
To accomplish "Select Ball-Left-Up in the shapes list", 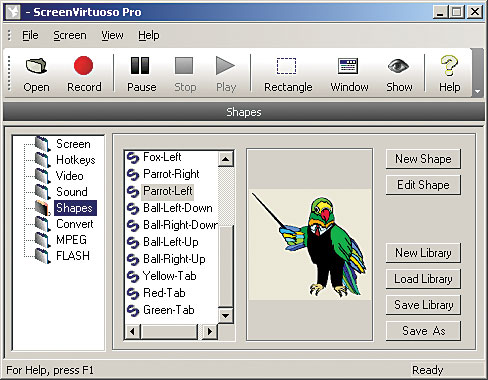I will (x=171, y=242).
